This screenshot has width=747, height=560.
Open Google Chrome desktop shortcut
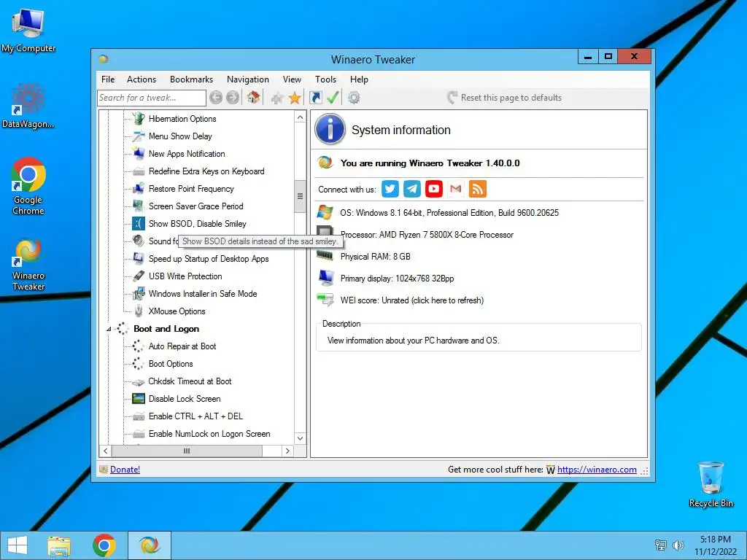tap(28, 186)
